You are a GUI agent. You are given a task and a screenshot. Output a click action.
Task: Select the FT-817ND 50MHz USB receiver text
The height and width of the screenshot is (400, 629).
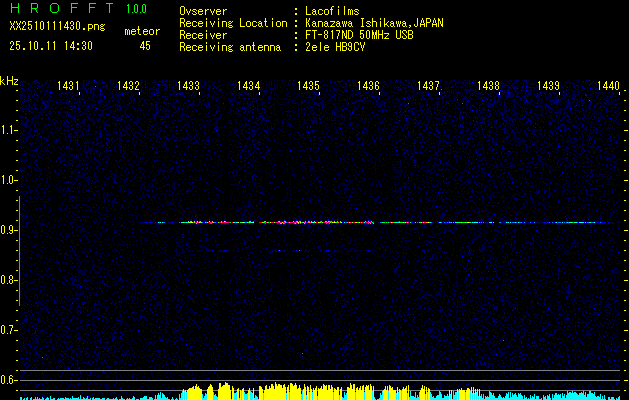click(359, 35)
